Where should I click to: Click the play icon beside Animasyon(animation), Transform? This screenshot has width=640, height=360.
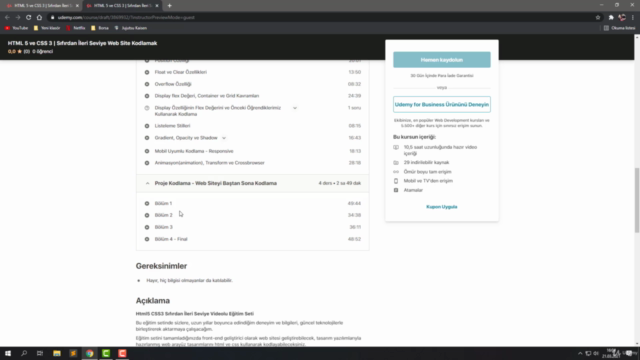[x=147, y=163]
